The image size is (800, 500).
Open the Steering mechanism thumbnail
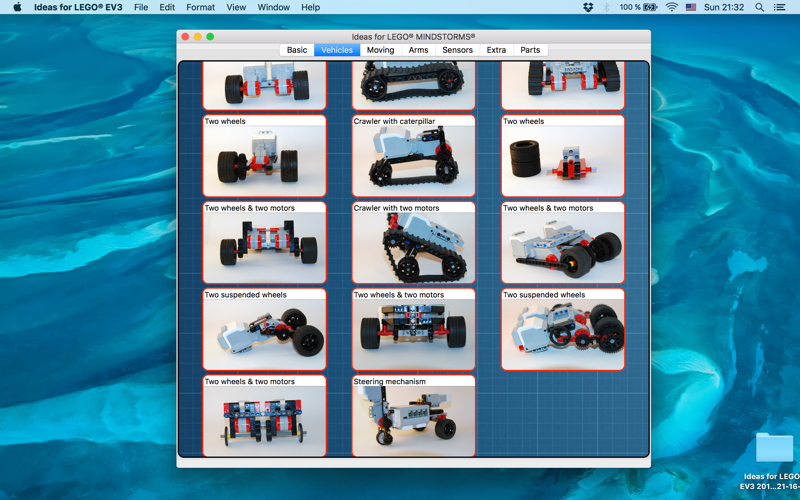(414, 416)
